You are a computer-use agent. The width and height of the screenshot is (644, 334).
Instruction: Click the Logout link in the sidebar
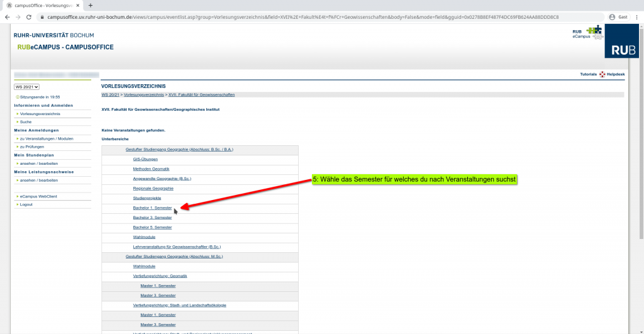[26, 204]
